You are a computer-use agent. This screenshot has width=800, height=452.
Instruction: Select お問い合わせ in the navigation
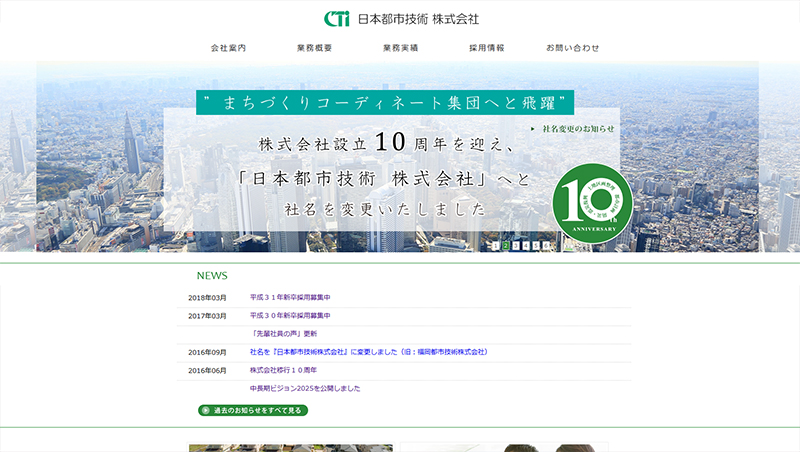(x=573, y=48)
